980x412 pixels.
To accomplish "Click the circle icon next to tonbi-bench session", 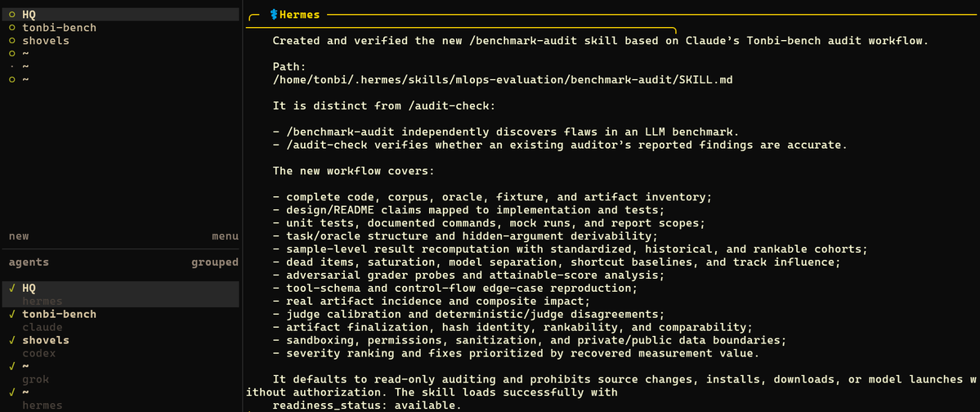I will coord(12,28).
